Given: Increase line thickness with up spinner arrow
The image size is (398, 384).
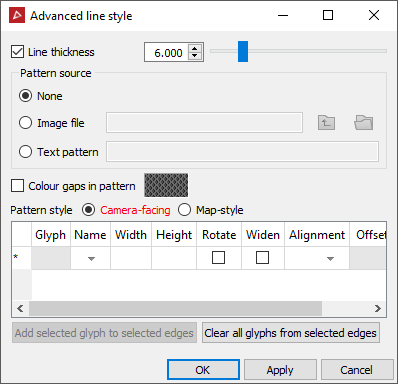Looking at the screenshot, I should click(195, 48).
